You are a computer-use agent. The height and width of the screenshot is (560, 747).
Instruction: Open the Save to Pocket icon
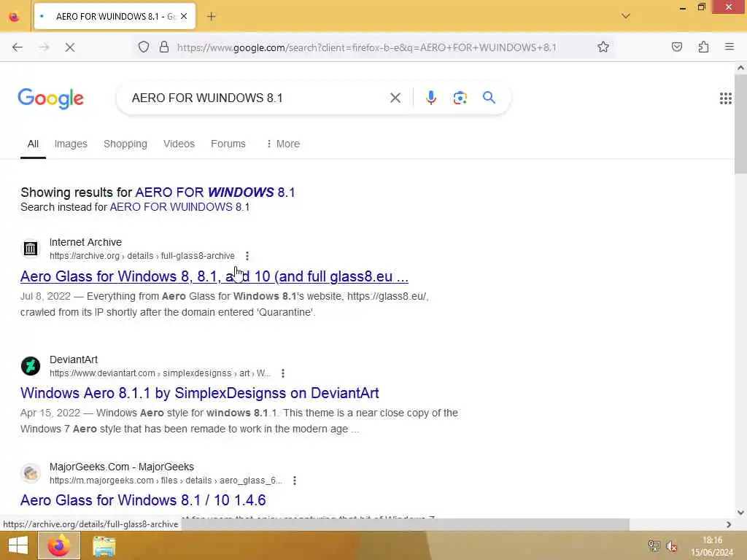[x=677, y=47]
